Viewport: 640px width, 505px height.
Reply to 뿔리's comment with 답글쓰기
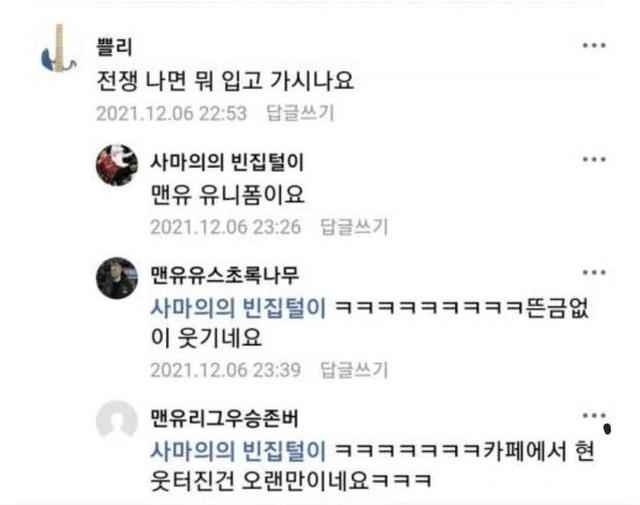pyautogui.click(x=300, y=113)
